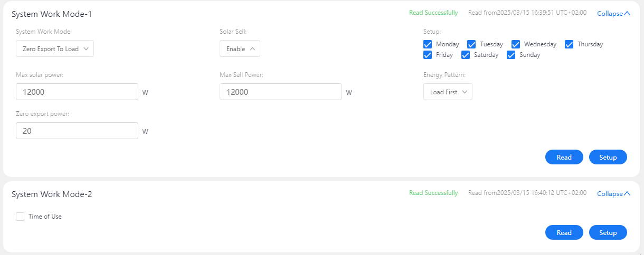Click Read in System Work Mode-2
644x255 pixels.
point(564,232)
